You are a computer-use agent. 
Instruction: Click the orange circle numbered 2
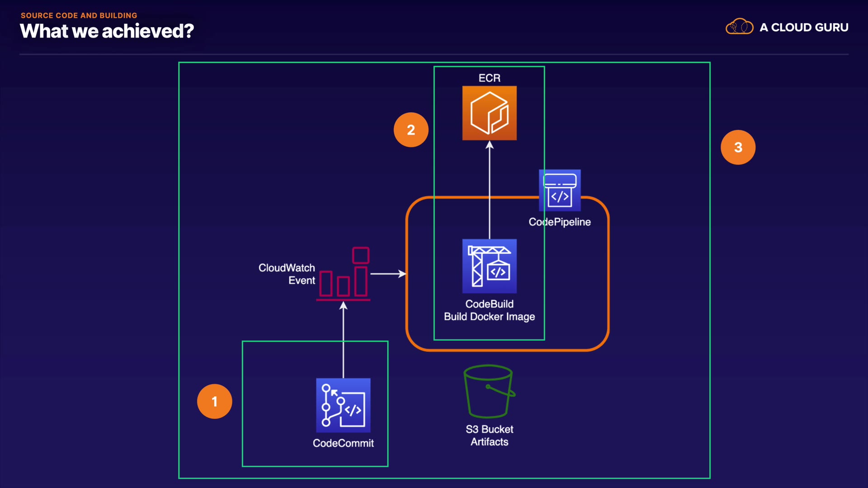[x=410, y=130]
